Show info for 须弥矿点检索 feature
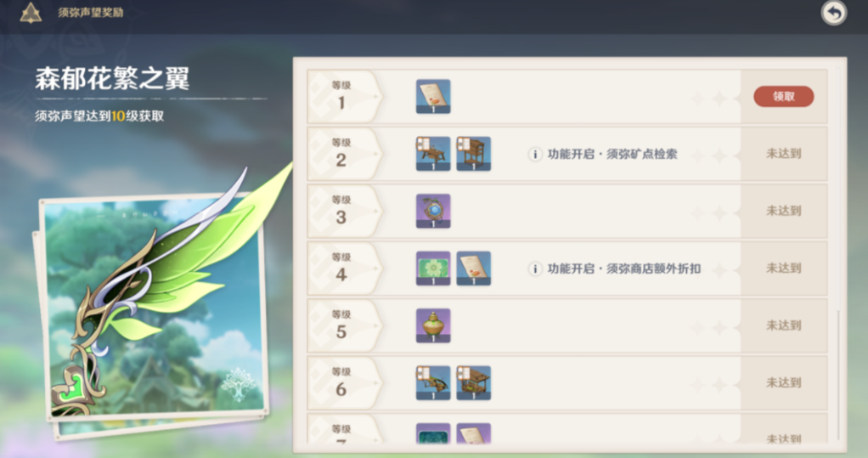 pyautogui.click(x=535, y=155)
